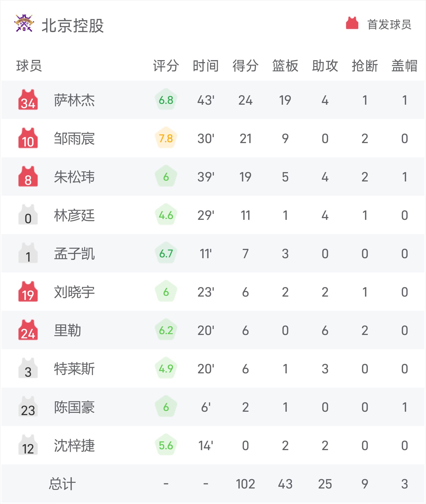
Task: Click the grey number 0 jersey icon
Action: [28, 215]
